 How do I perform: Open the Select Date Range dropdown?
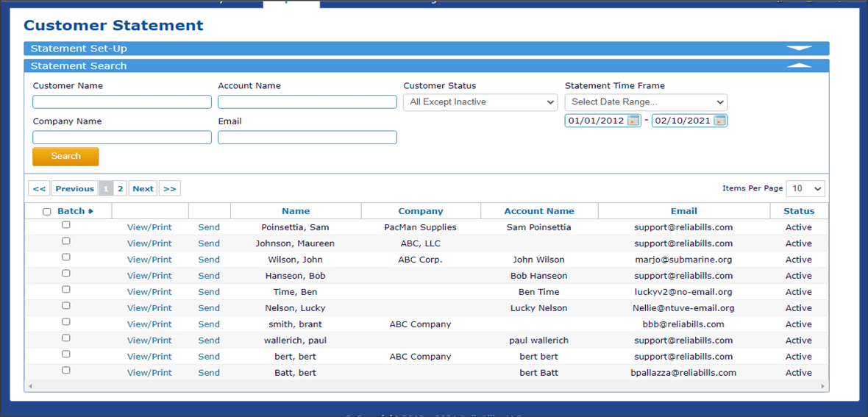(646, 102)
